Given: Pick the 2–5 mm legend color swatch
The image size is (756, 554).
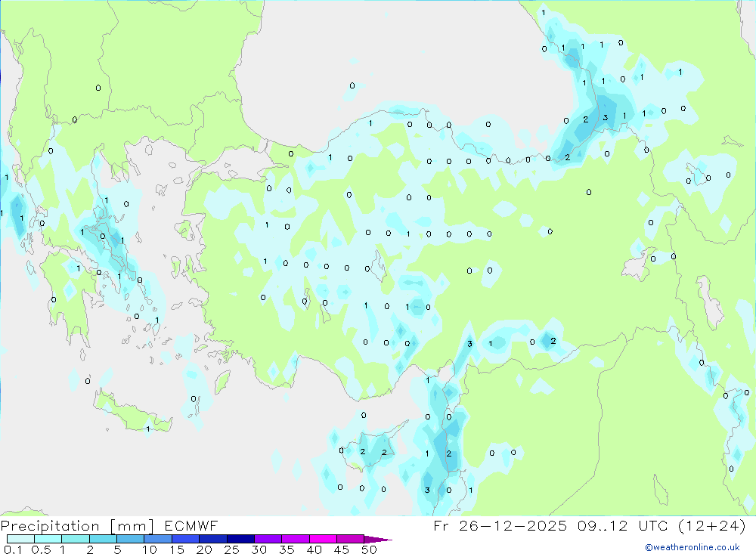Looking at the screenshot, I should pos(103,539).
